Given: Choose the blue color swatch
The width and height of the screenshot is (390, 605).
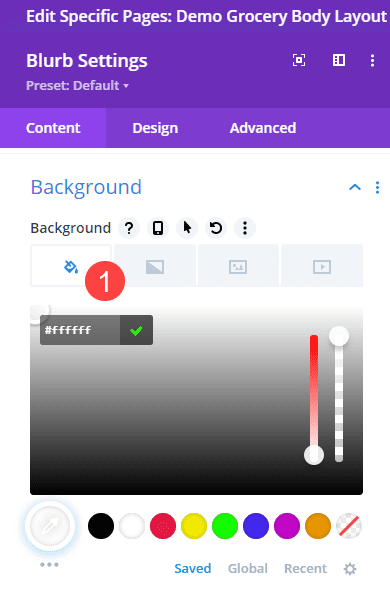Looking at the screenshot, I should coord(256,526).
